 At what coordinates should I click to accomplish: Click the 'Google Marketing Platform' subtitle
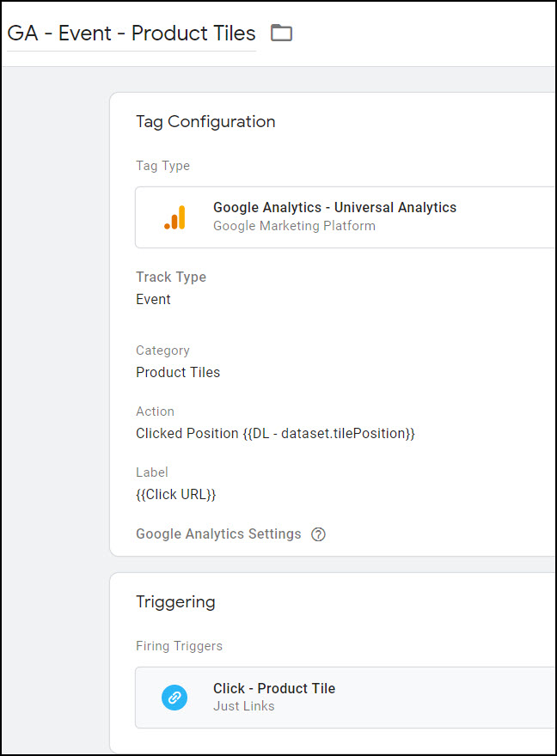coord(294,226)
